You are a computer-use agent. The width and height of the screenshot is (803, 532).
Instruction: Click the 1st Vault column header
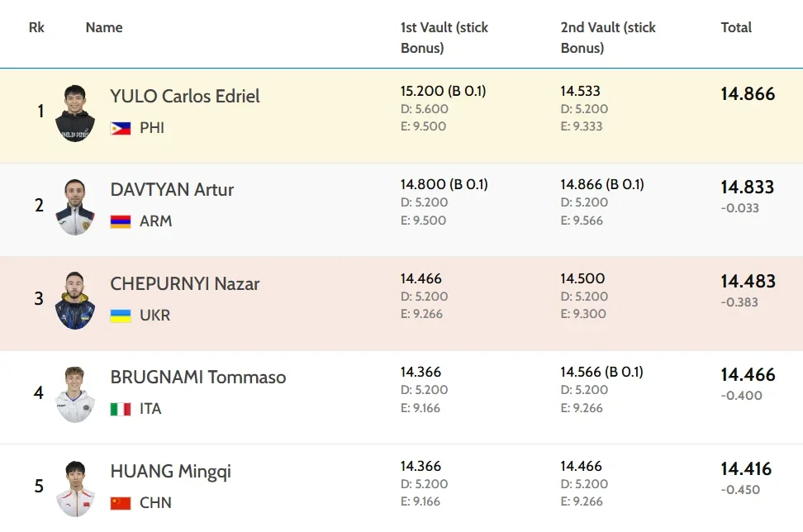click(x=444, y=37)
